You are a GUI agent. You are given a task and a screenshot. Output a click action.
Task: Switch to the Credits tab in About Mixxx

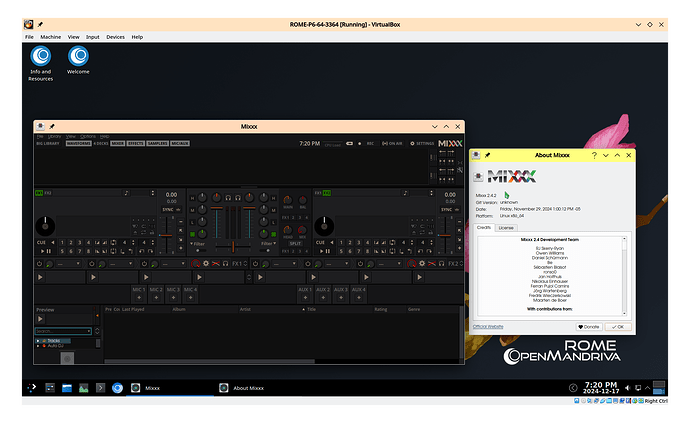(x=484, y=228)
